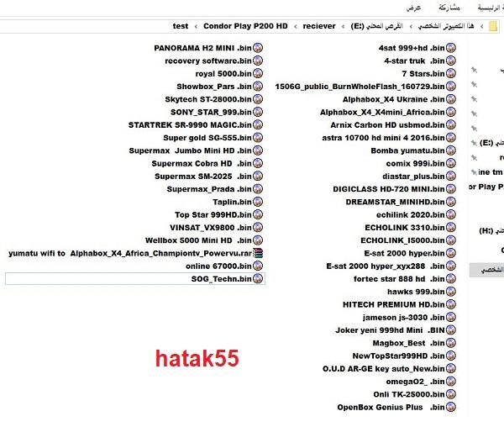Image resolution: width=504 pixels, height=427 pixels.
Task: Click the WinRAR archive icon of Alphabox_X4_Africa_Championtv_Powervu.rar
Action: (258, 253)
